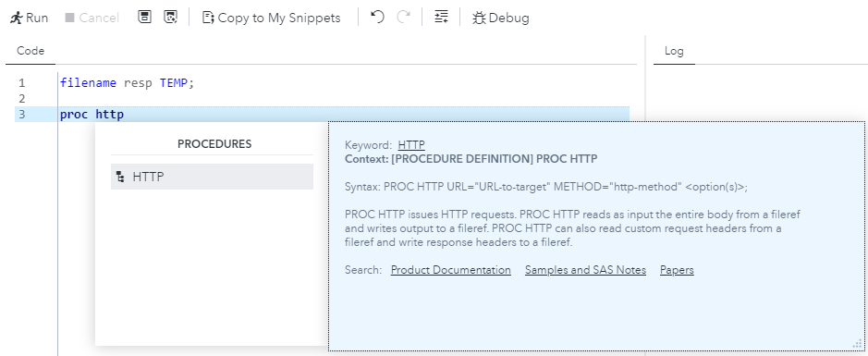Save the program with the Save icon
This screenshot has height=356, width=868.
click(x=144, y=18)
